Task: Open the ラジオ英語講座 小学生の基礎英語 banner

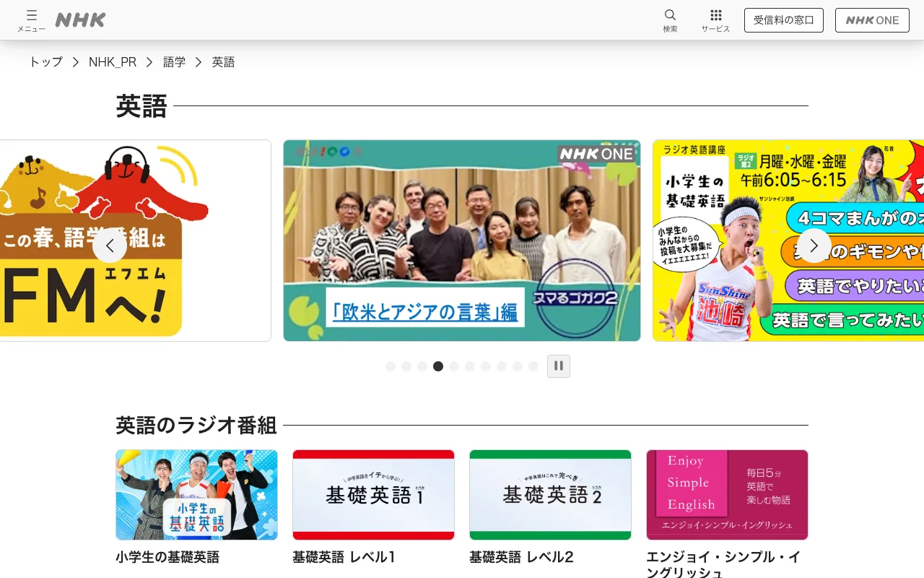Action: (788, 241)
